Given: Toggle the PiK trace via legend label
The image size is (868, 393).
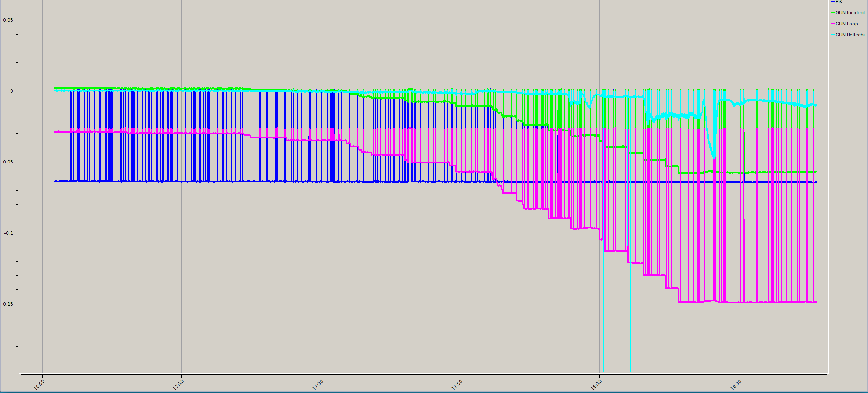Looking at the screenshot, I should pos(839,2).
